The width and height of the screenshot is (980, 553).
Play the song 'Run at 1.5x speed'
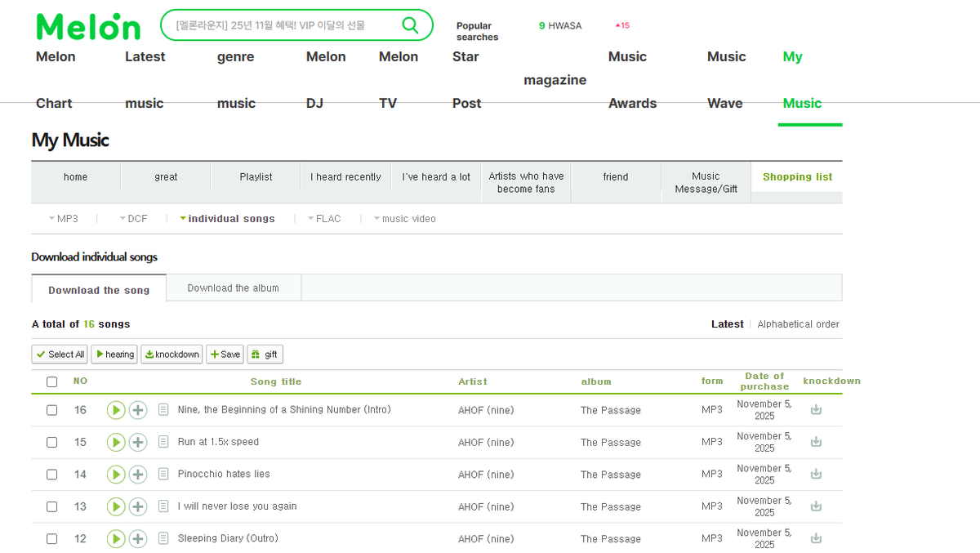(x=116, y=442)
